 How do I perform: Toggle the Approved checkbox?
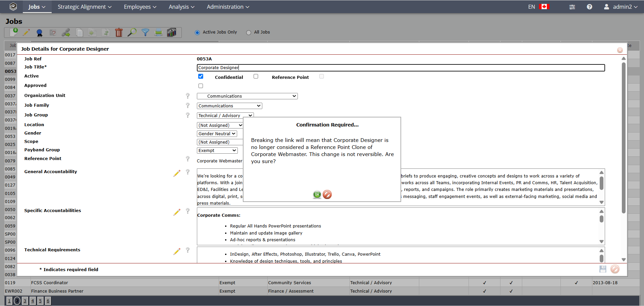click(x=201, y=86)
